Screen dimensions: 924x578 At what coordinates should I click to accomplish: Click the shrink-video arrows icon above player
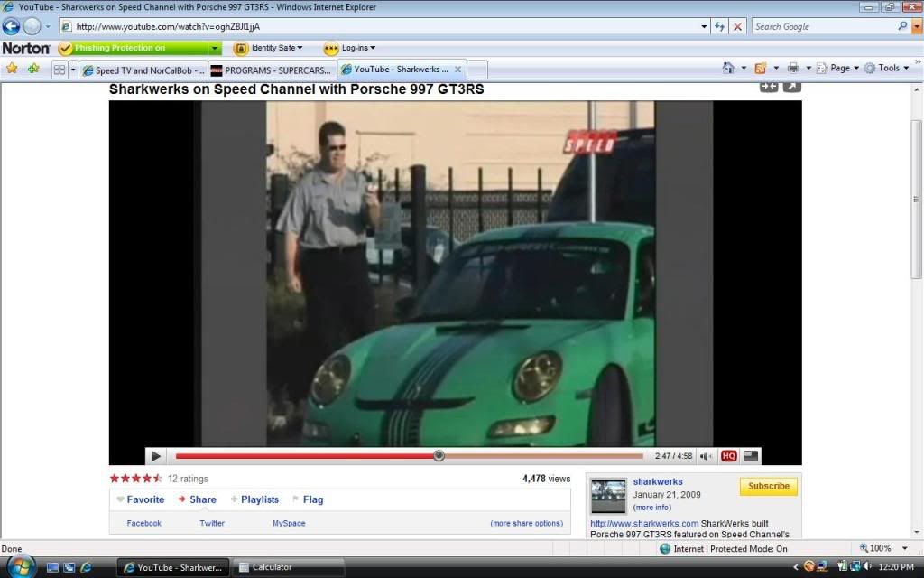[x=769, y=87]
